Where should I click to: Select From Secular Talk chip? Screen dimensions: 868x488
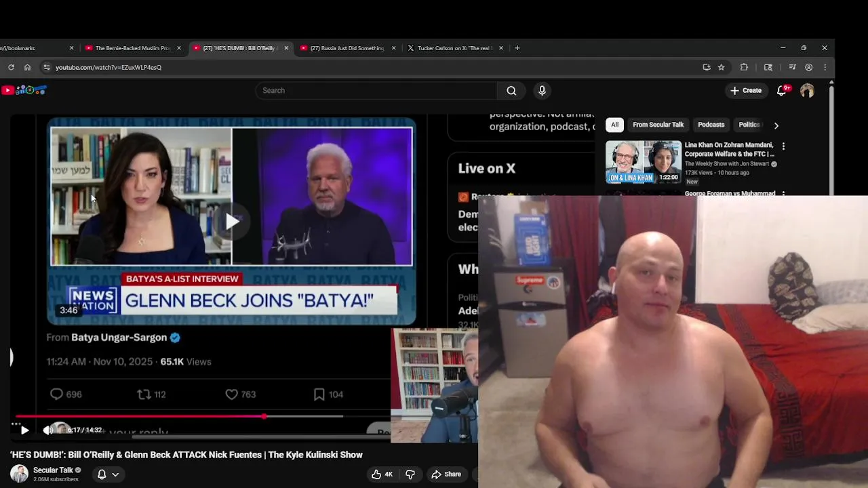point(658,125)
